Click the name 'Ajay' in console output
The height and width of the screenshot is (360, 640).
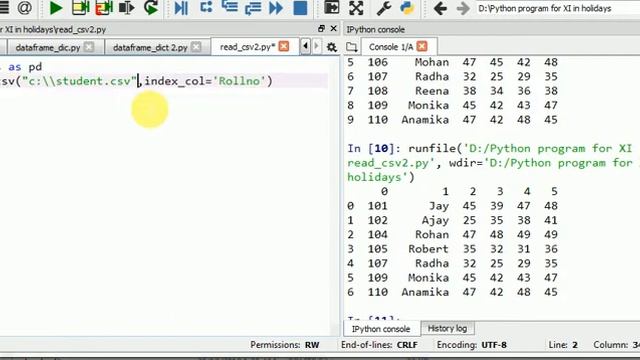coord(435,220)
